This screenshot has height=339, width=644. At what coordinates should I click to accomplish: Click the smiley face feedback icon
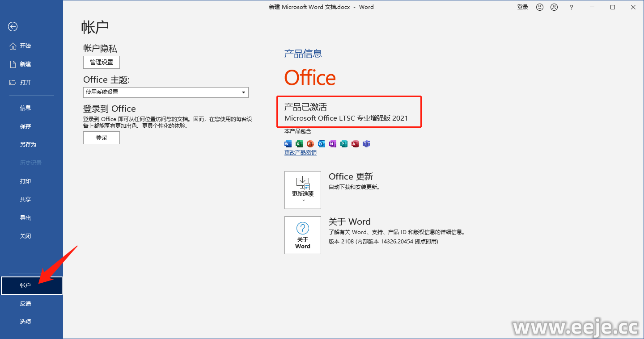540,7
